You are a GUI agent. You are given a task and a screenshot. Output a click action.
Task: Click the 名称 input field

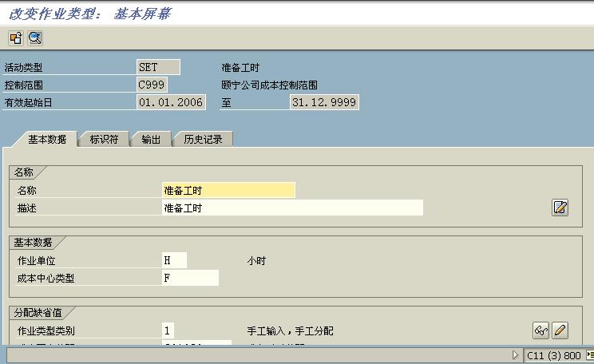228,190
